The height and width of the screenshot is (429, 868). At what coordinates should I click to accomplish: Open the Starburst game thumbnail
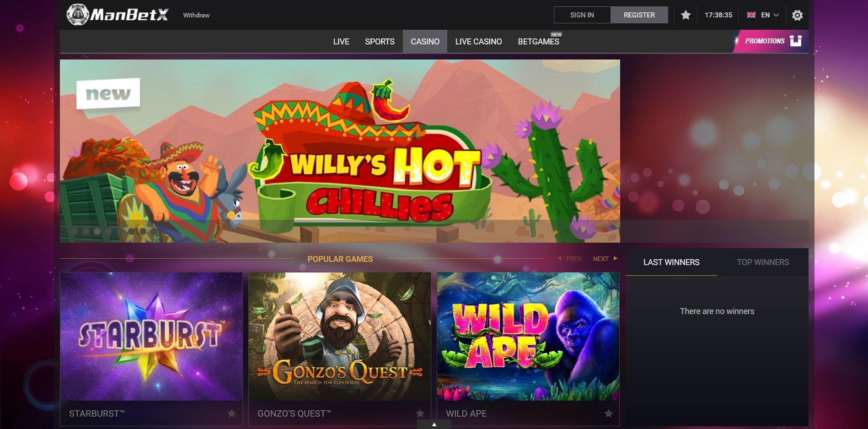coord(151,337)
